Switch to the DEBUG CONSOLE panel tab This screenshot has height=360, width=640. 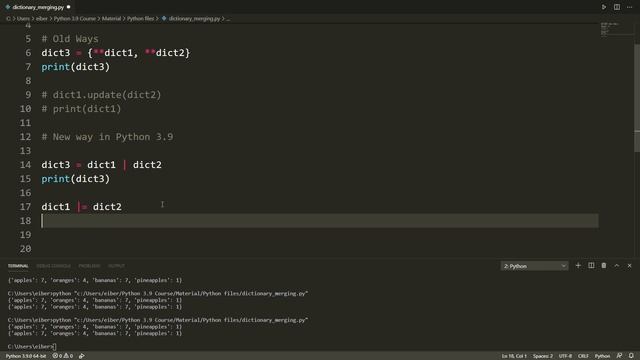coord(53,266)
